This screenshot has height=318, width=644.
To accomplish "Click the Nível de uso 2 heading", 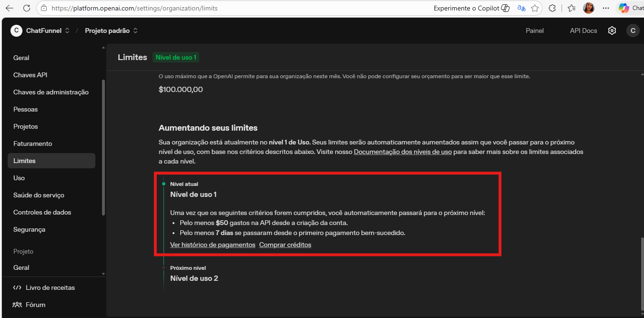I will [194, 278].
